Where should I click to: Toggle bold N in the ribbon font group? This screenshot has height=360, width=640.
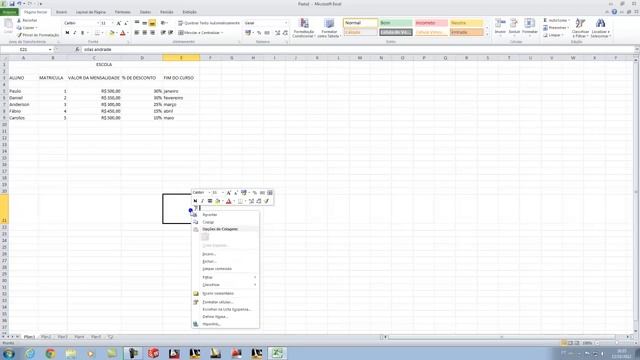click(67, 33)
